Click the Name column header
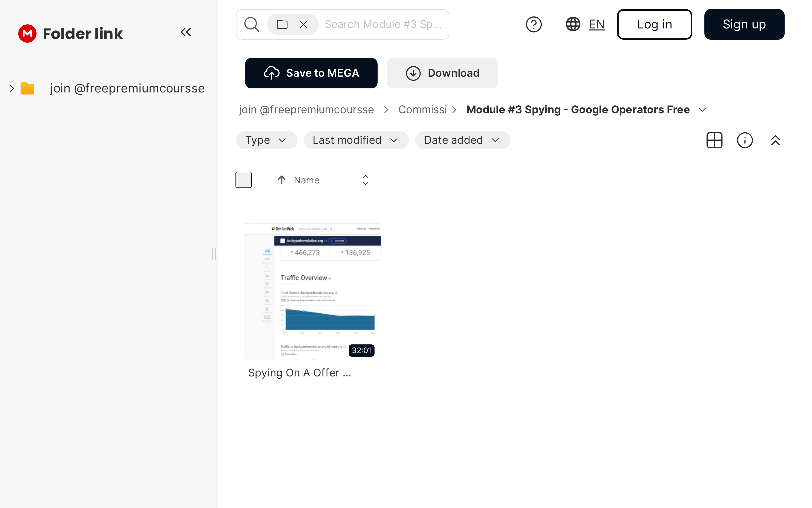Image resolution: width=812 pixels, height=508 pixels. coord(306,180)
